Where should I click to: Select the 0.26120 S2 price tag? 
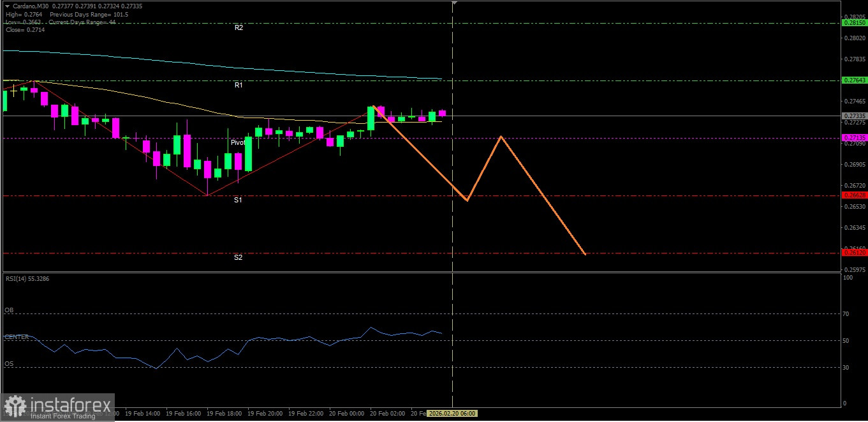pos(855,253)
